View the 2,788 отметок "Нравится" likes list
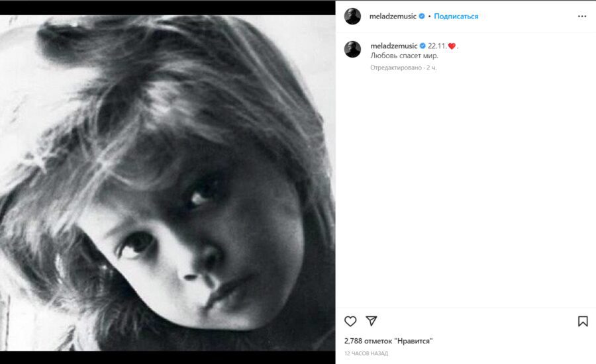Image resolution: width=596 pixels, height=364 pixels. pos(388,341)
